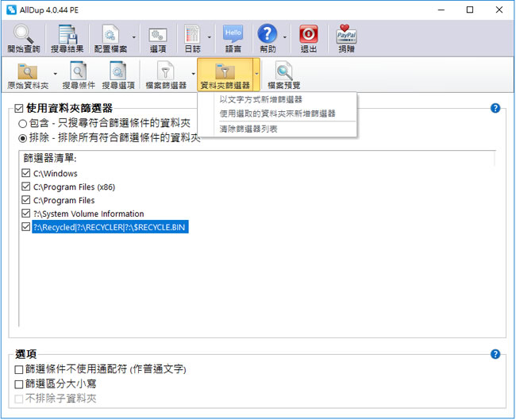Viewport: 516px width, 420px height.
Task: Switch to 檔案篩選器 file filter
Action: tap(166, 75)
